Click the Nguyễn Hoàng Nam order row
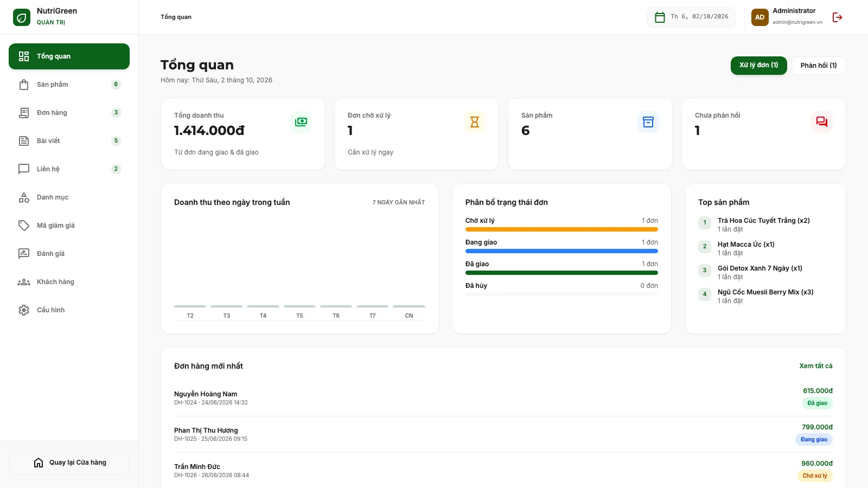 [503, 398]
